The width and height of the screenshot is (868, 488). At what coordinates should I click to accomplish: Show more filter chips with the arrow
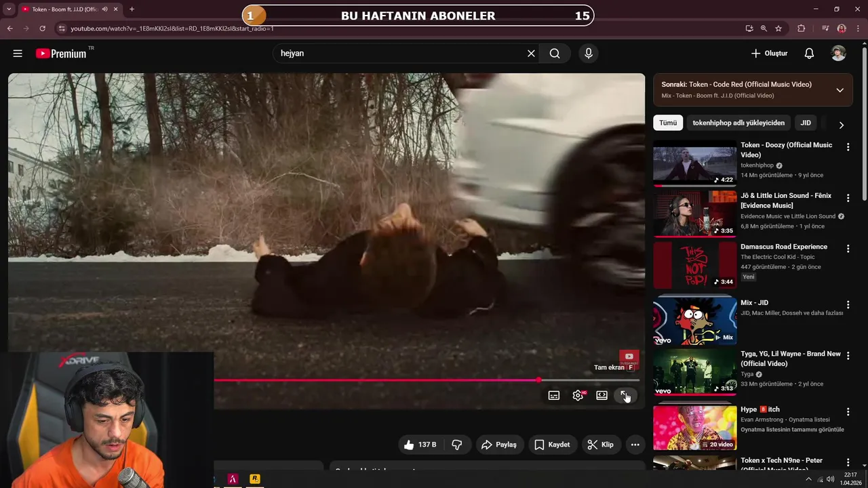(x=842, y=125)
